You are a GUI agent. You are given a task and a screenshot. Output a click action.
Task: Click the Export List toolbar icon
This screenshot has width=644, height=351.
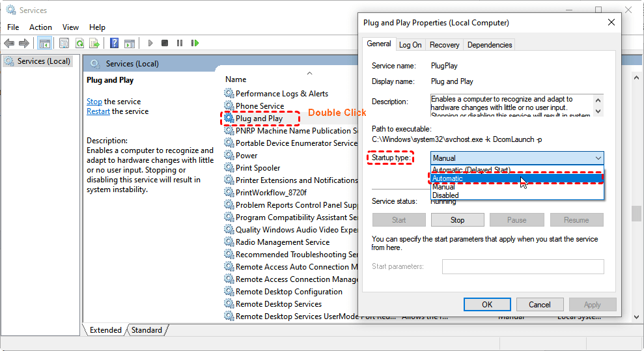pos(94,43)
